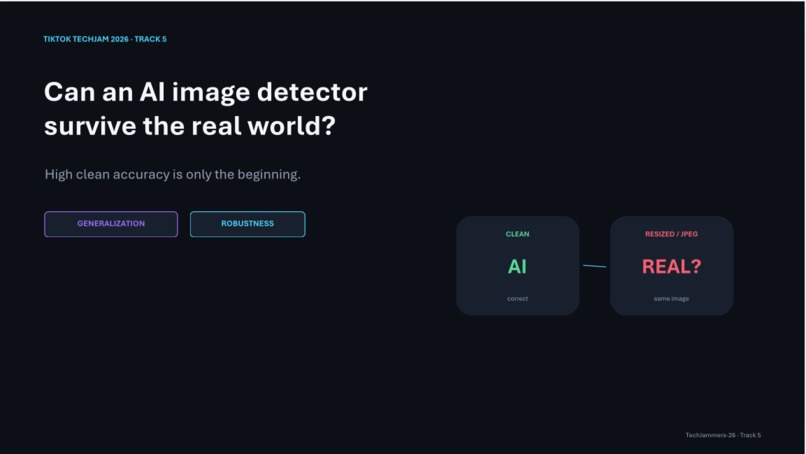
Task: Click the 'correct' caption in CLEAN card
Action: tap(517, 299)
